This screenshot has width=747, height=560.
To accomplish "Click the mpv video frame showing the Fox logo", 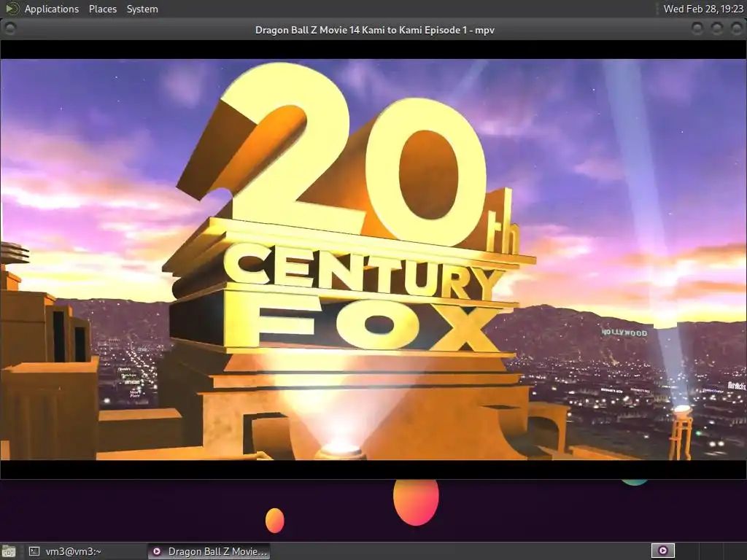I will pyautogui.click(x=373, y=260).
